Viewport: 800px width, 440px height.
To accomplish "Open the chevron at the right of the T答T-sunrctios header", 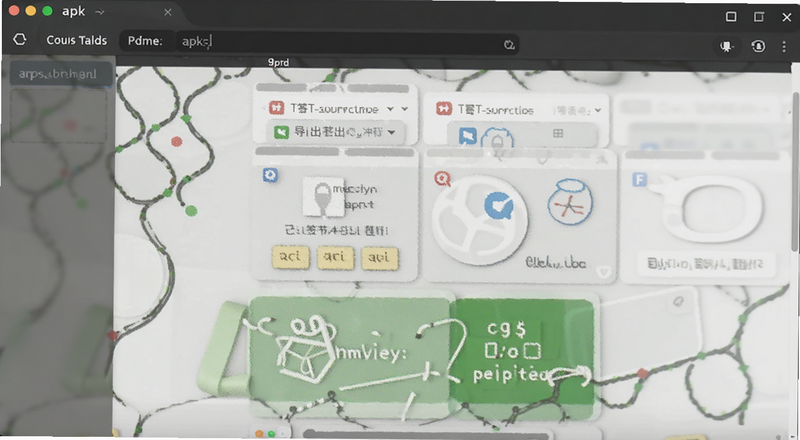I will pyautogui.click(x=598, y=110).
